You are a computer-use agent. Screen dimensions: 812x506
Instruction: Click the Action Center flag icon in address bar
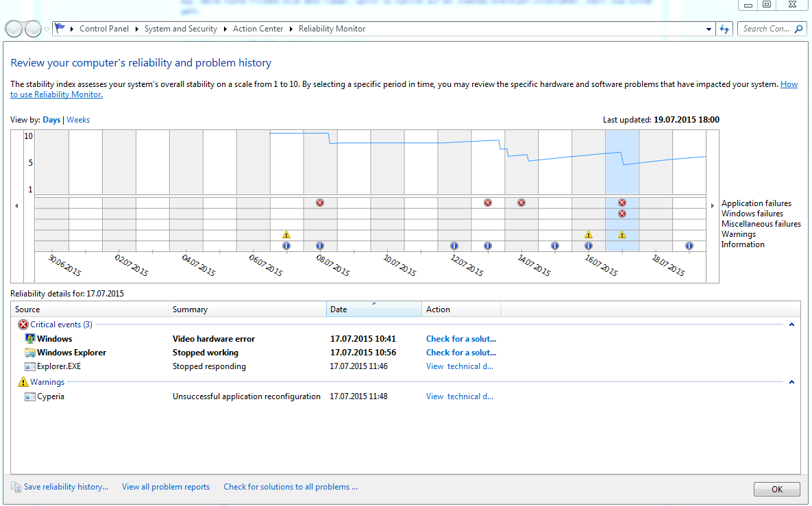(60, 29)
